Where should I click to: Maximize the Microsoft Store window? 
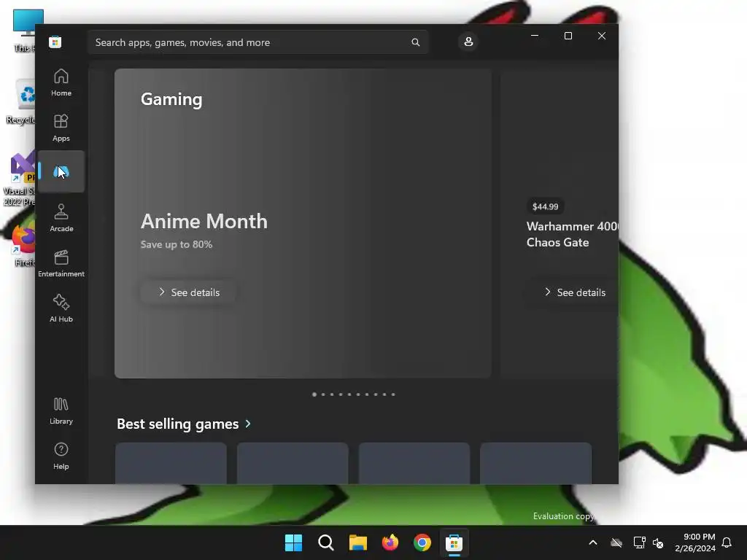568,36
